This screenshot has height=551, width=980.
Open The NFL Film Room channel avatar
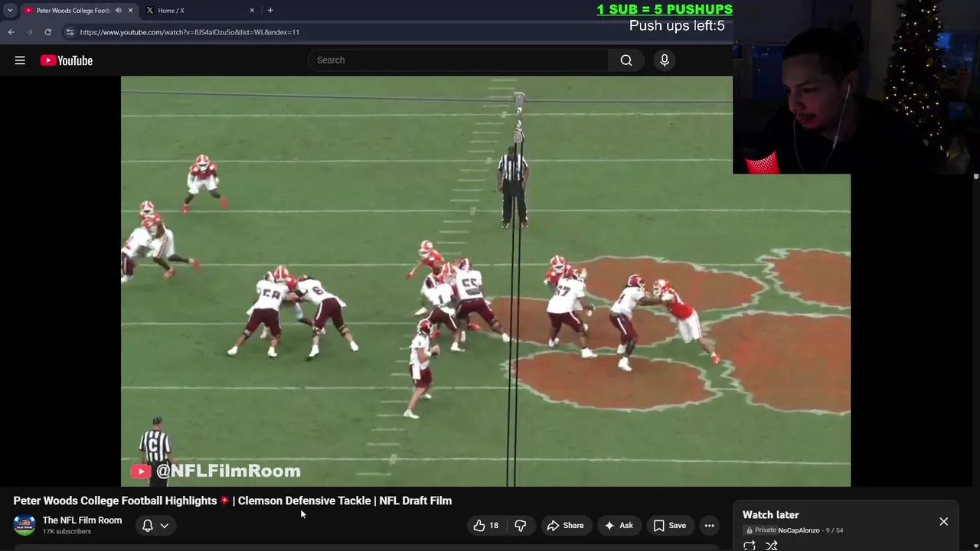[x=24, y=525]
